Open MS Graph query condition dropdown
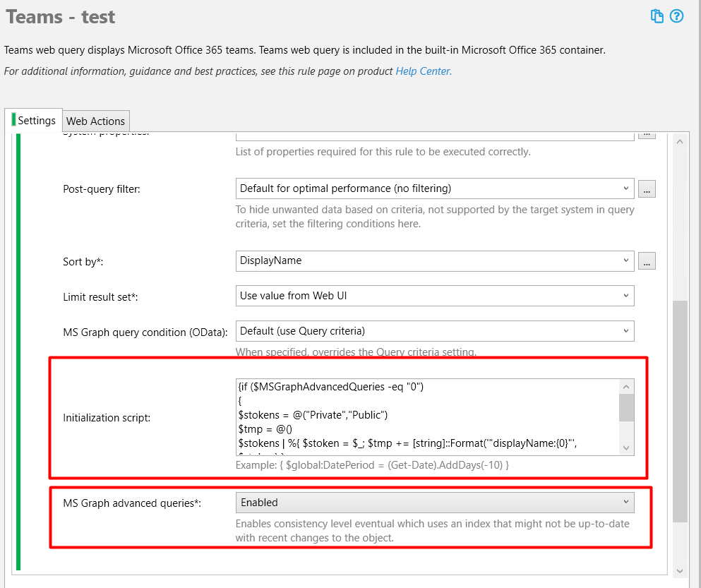 435,331
